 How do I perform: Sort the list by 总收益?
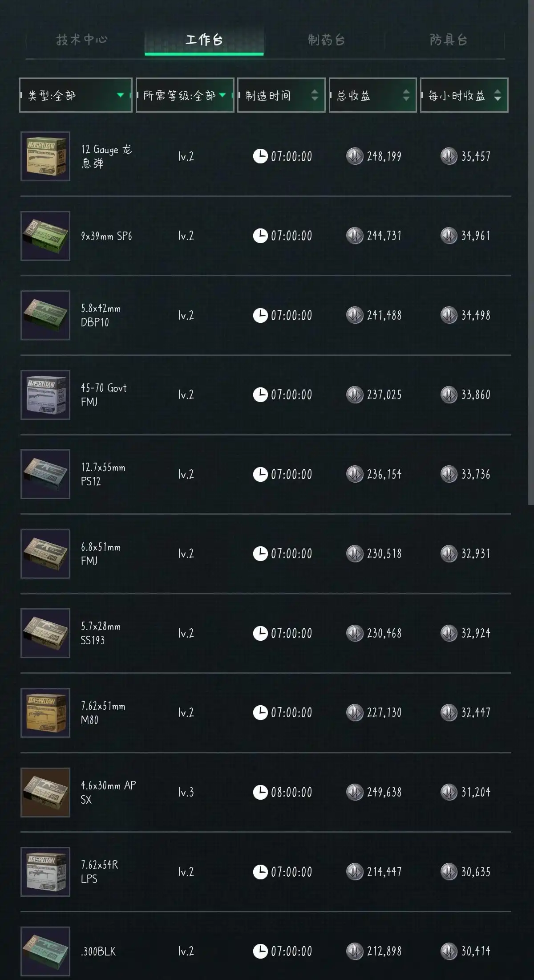[x=372, y=95]
